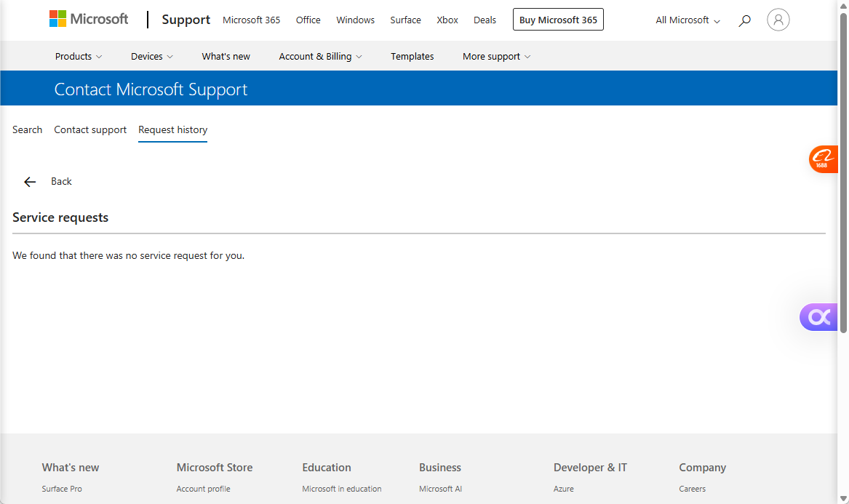
Task: Click the Buy Microsoft 365 button
Action: point(558,20)
